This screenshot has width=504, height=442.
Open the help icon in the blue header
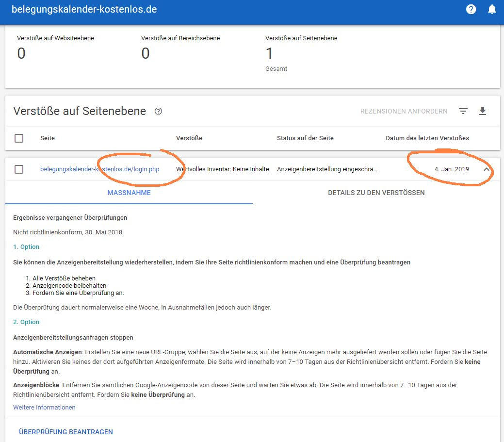tap(471, 9)
